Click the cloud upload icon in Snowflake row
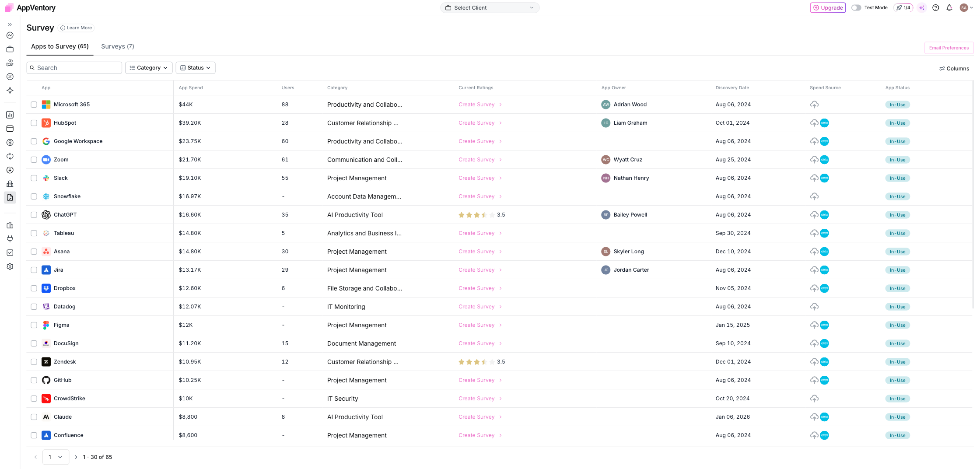The height and width of the screenshot is (469, 980). 814,196
